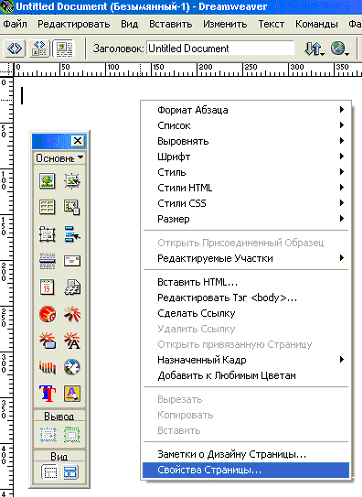This screenshot has width=362, height=497.
Task: Insert a Navigation Bar object
Action: [x=72, y=234]
